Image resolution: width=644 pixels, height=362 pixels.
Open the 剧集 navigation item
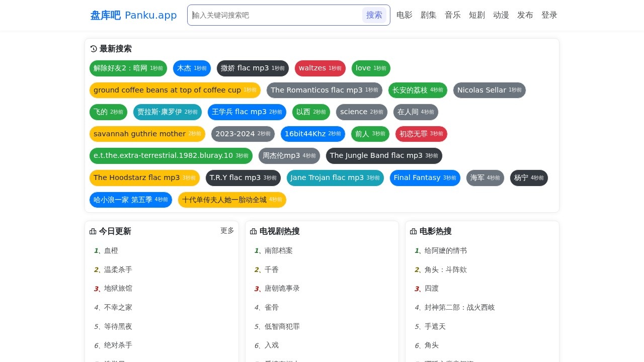click(x=429, y=15)
